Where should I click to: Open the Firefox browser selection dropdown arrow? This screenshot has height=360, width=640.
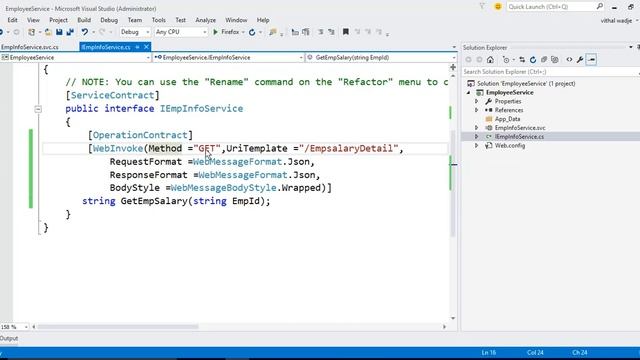[243, 32]
